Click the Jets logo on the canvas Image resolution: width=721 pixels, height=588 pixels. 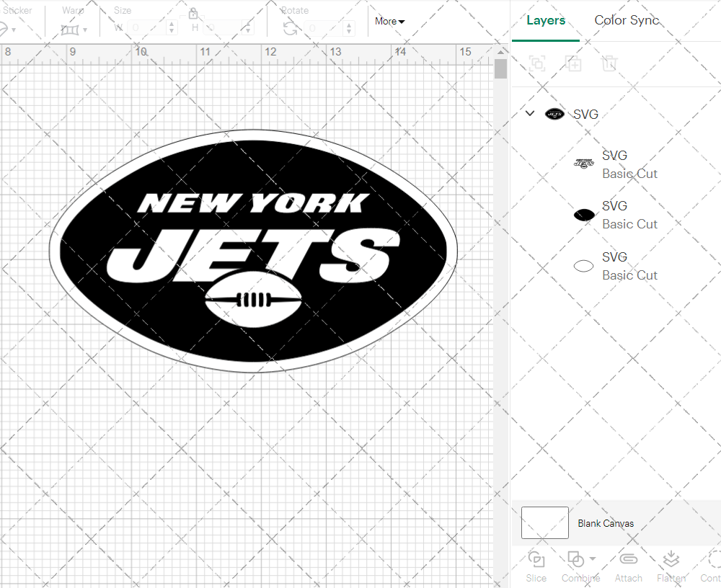(252, 251)
